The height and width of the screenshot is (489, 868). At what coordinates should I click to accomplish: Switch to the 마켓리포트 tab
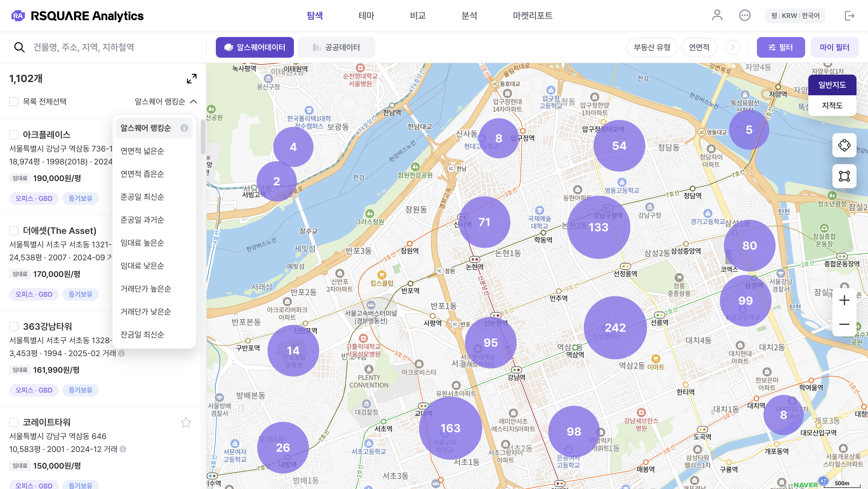532,15
